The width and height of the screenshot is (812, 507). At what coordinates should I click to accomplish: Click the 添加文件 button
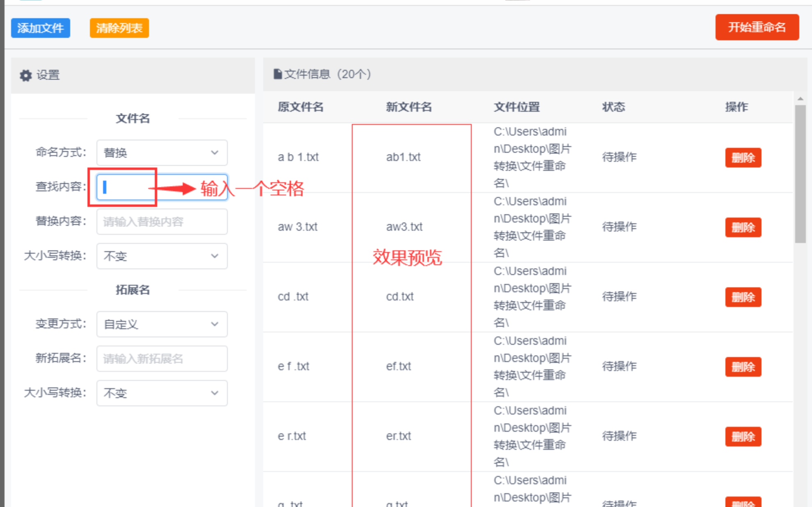click(40, 28)
